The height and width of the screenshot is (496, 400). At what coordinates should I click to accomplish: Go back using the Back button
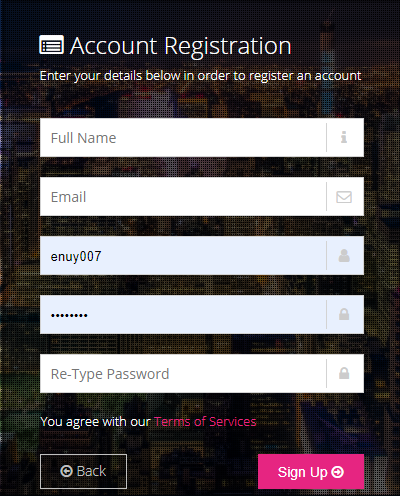83,471
